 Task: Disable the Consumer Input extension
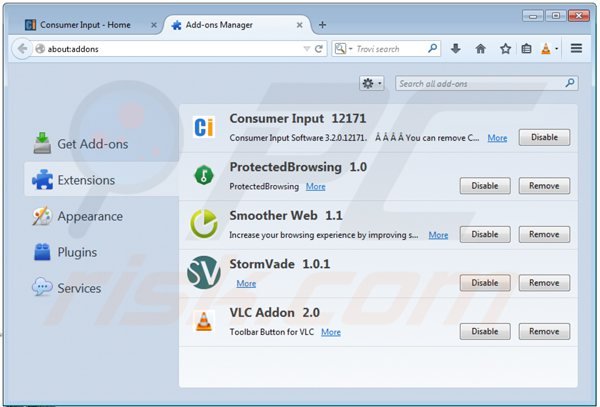point(544,137)
